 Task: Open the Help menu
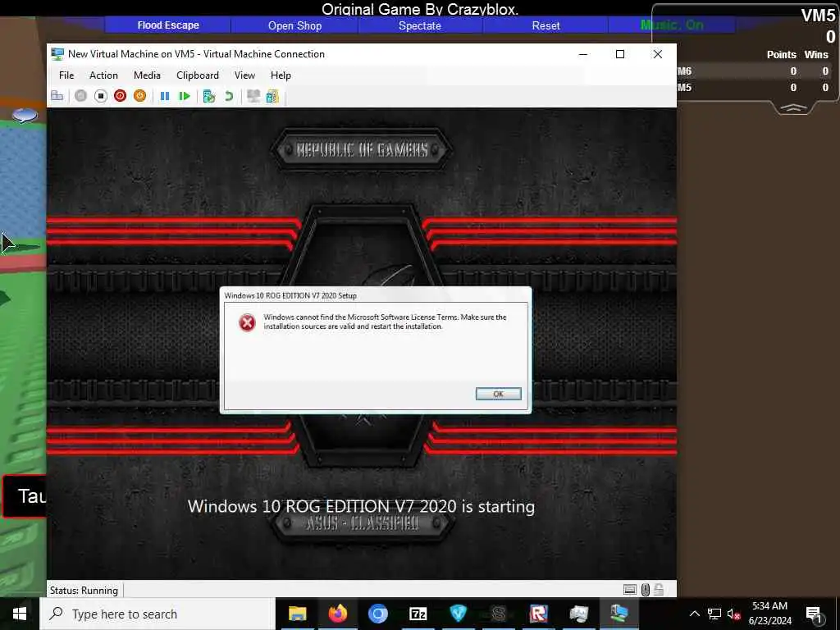[x=281, y=75]
